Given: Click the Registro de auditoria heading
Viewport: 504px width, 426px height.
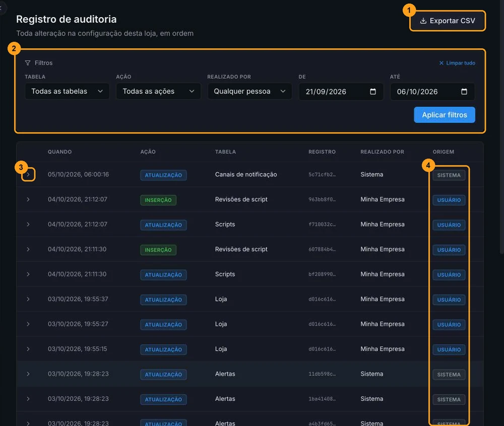Looking at the screenshot, I should (66, 19).
